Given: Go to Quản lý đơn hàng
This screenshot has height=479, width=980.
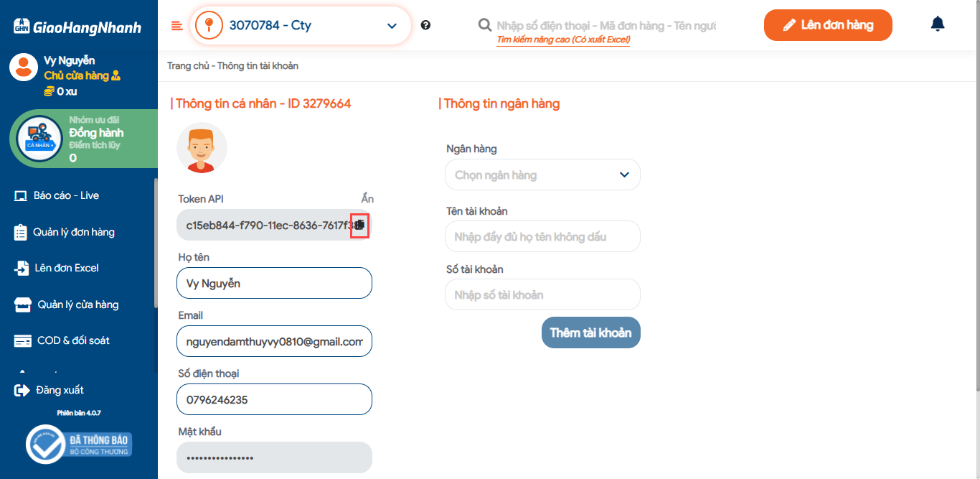Looking at the screenshot, I should [x=73, y=232].
